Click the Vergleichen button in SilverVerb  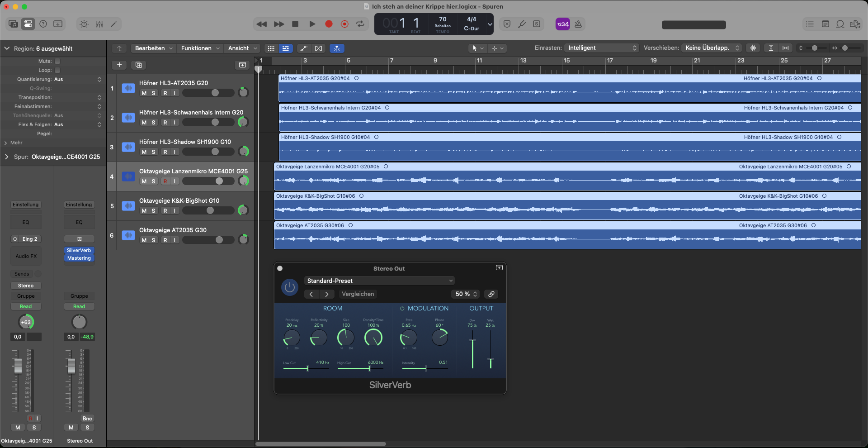click(358, 294)
